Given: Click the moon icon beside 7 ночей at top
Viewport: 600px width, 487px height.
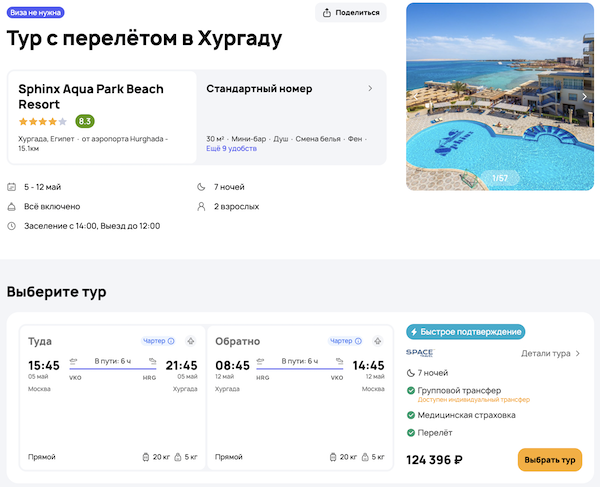Looking at the screenshot, I should pyautogui.click(x=201, y=187).
